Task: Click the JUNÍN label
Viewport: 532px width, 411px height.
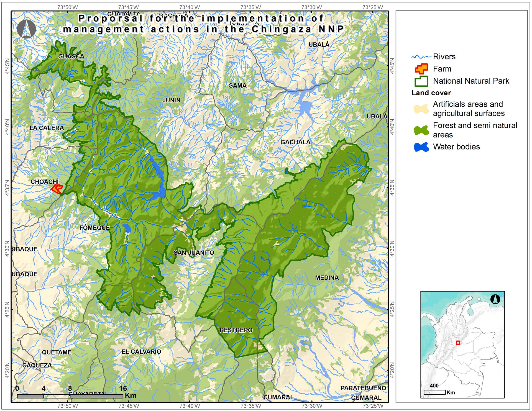Action: (x=172, y=100)
